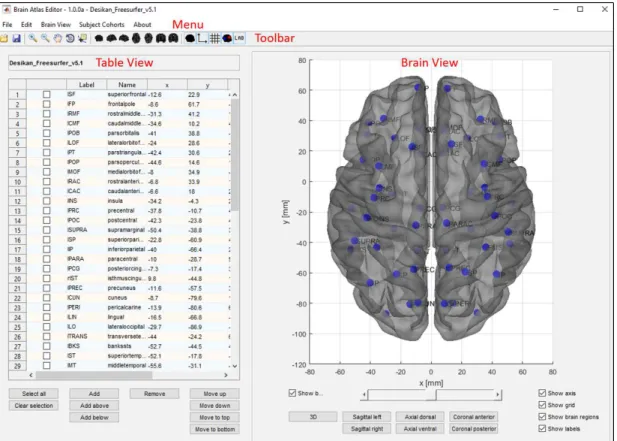This screenshot has width=617, height=441.
Task: Click the Select all button
Action: point(34,394)
